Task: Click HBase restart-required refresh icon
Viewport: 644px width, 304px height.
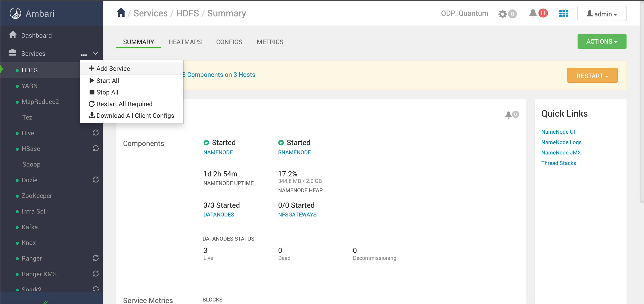Action: [x=96, y=148]
